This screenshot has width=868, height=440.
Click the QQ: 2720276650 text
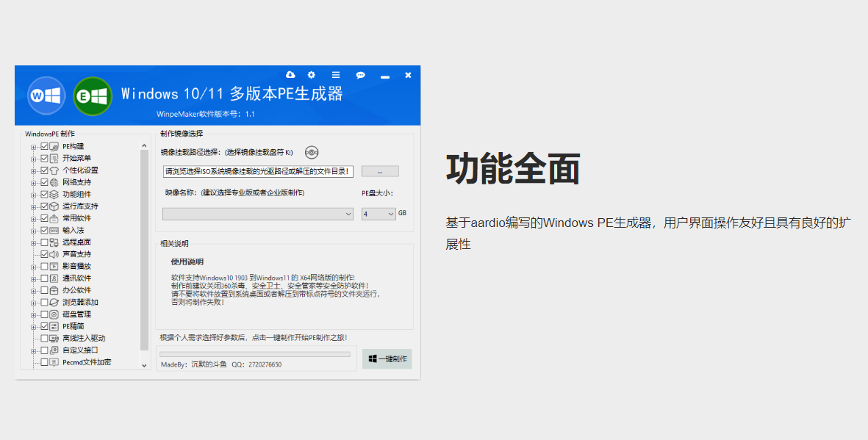(x=257, y=365)
